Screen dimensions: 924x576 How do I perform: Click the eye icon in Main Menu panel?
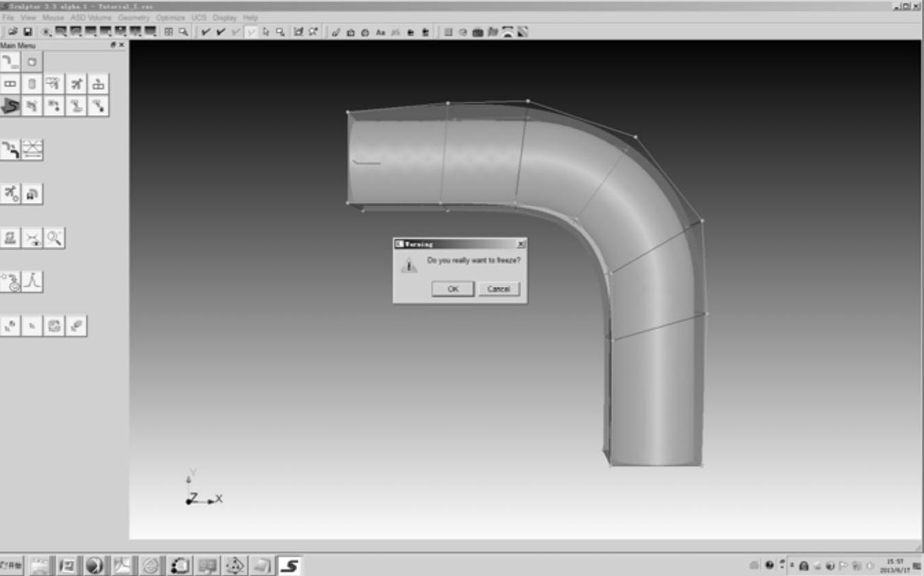[x=32, y=238]
